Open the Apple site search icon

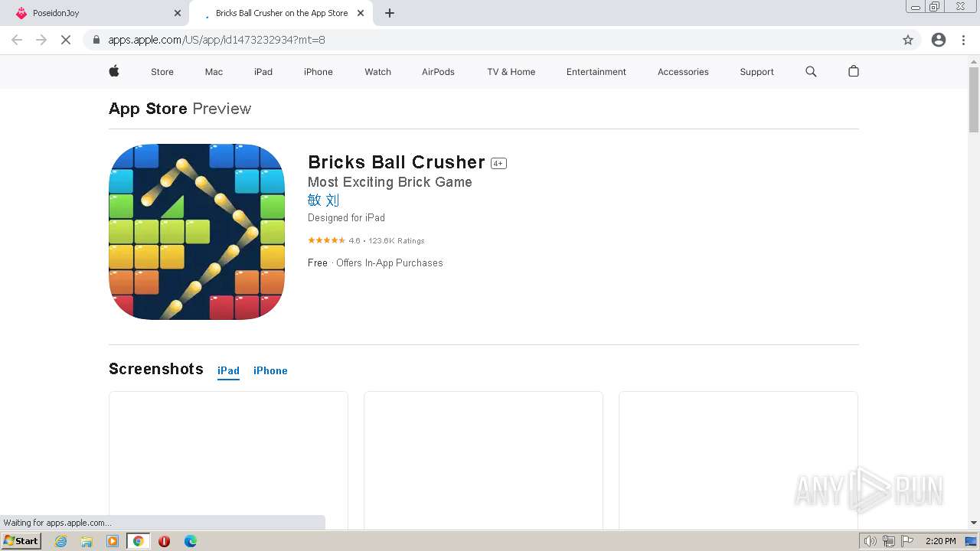pos(811,71)
